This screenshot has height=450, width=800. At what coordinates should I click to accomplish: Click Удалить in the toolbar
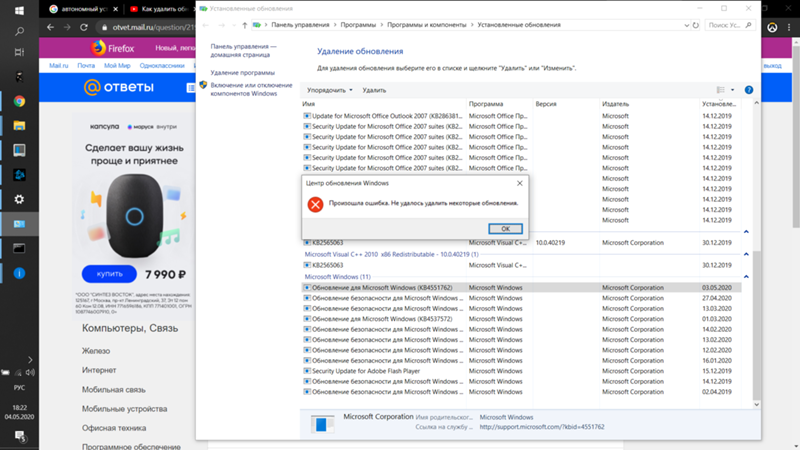coord(374,90)
